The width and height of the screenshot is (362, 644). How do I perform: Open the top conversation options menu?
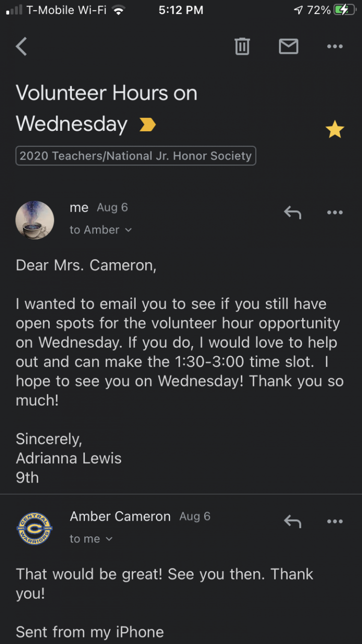coord(334,46)
